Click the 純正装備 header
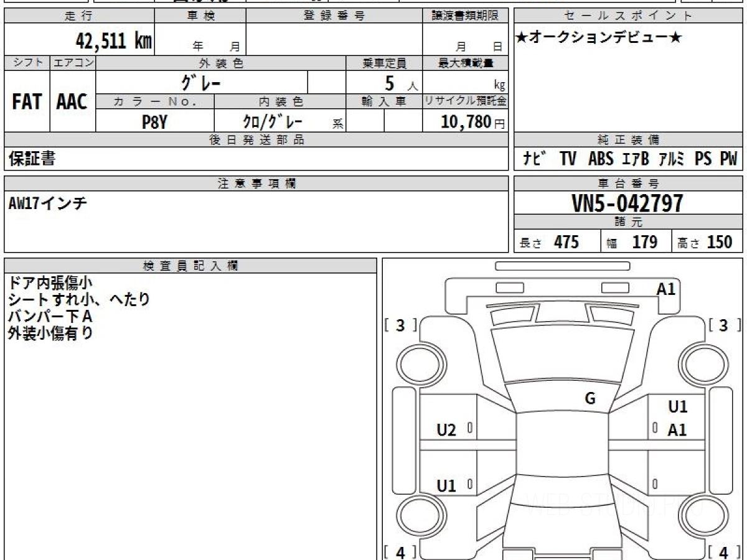Viewport: 747px width, 560px height. 628,140
